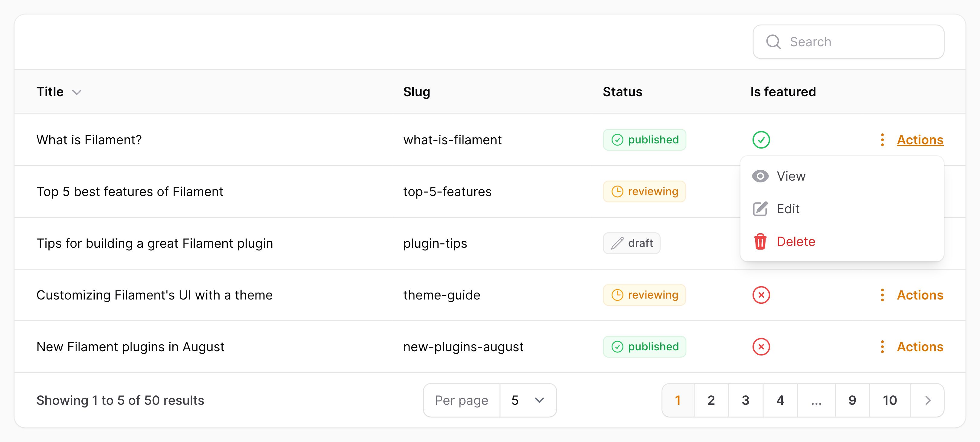Click clock icon in theme-guide reviewing badge
980x442 pixels.
[x=617, y=295]
